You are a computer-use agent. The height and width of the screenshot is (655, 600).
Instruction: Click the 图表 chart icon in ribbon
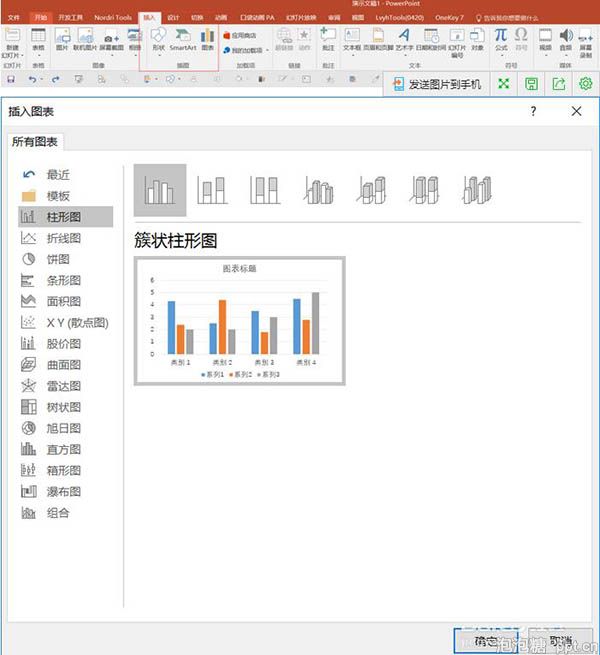tap(208, 39)
